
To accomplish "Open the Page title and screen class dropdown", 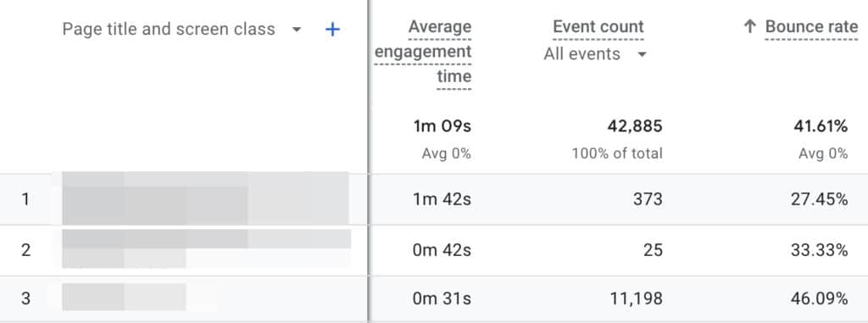I will point(297,30).
